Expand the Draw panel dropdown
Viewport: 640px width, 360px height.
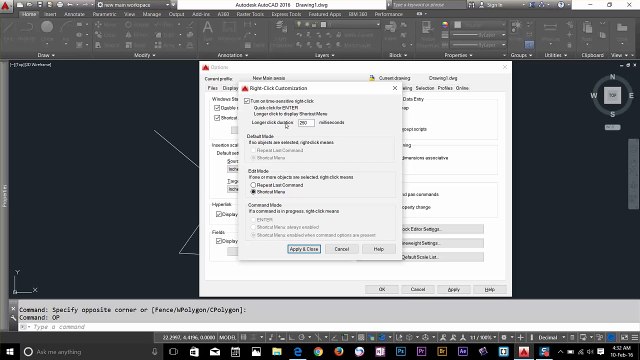(46, 55)
